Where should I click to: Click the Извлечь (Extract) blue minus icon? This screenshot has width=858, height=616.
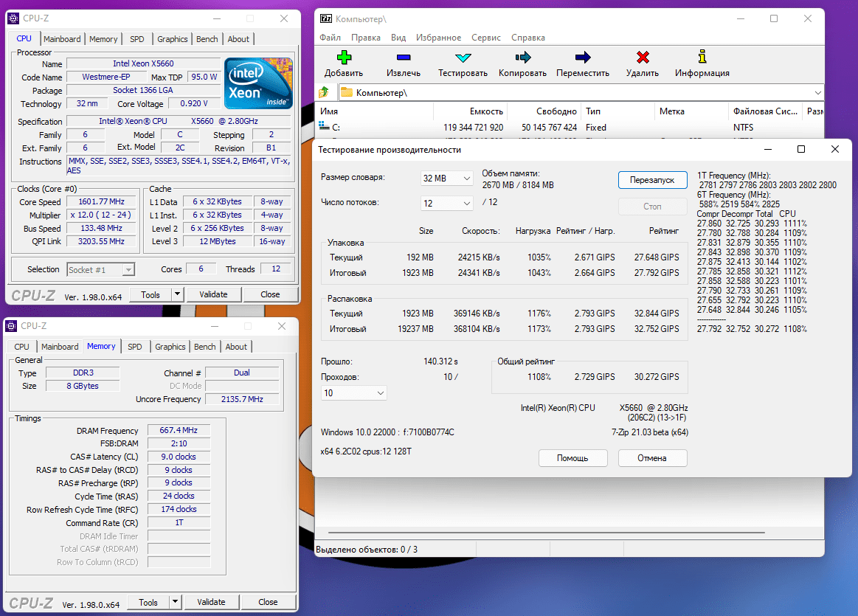coord(404,57)
